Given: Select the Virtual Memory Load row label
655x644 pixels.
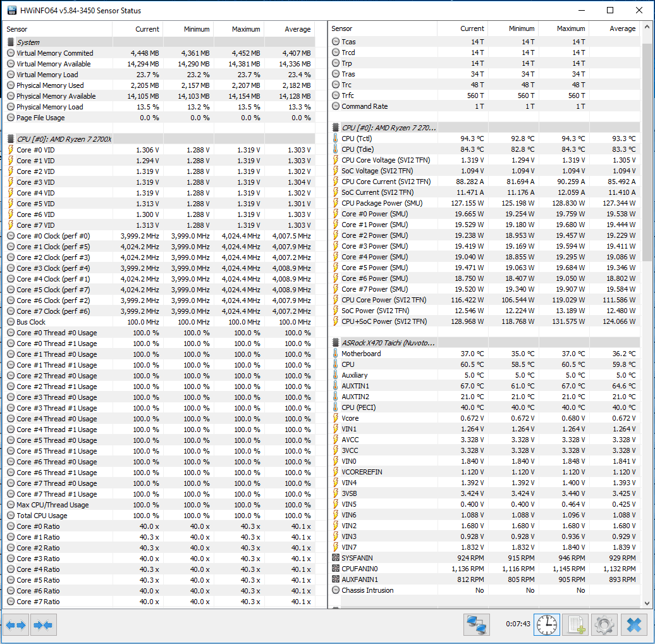Looking at the screenshot, I should [x=47, y=75].
